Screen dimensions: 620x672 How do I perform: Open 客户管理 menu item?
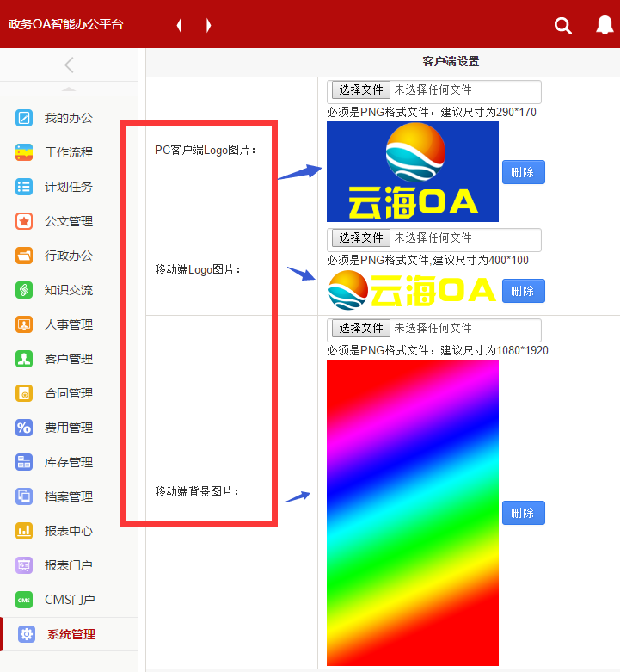(69, 359)
